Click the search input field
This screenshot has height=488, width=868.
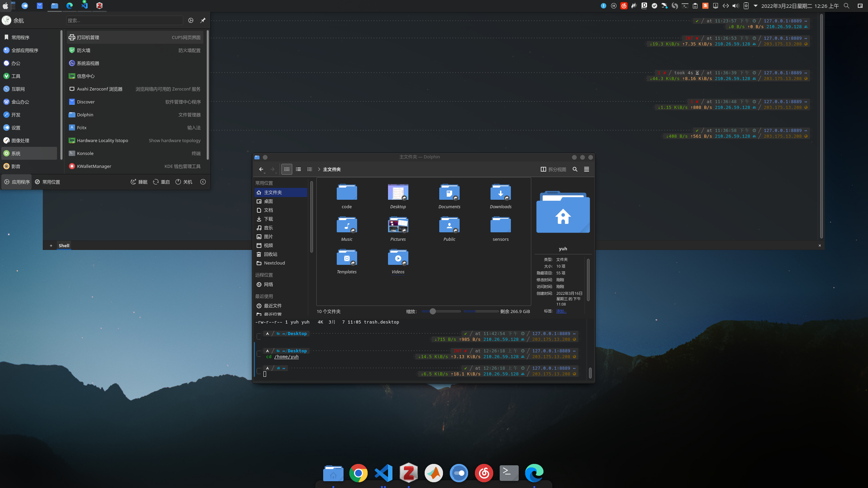[x=125, y=20]
